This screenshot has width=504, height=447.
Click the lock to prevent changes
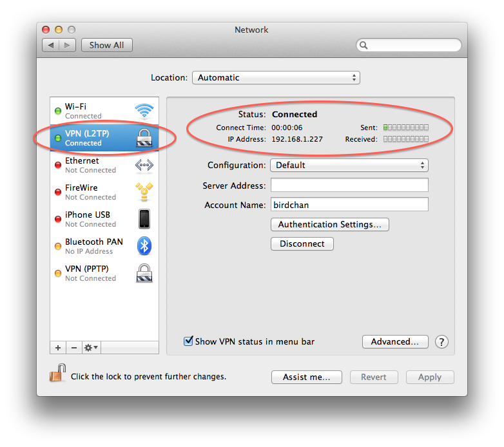(x=57, y=373)
